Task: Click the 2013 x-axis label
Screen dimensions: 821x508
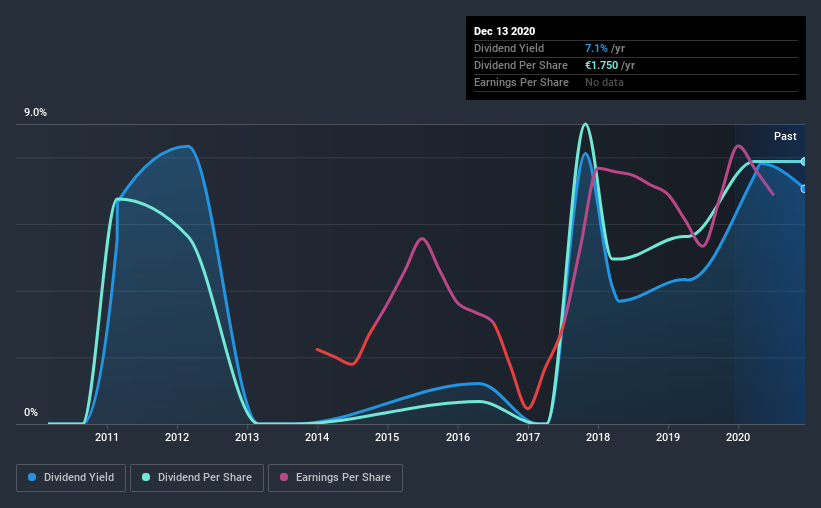Action: tap(247, 437)
